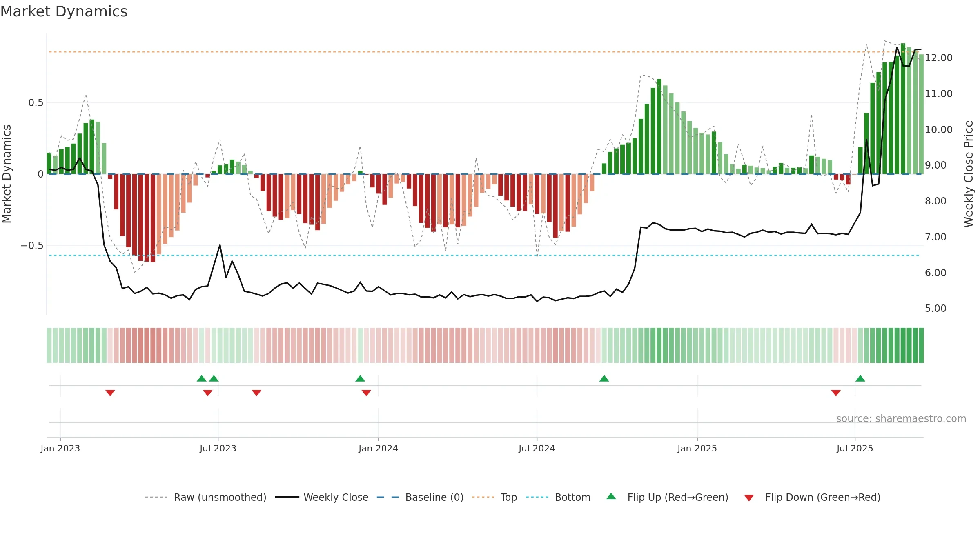
Task: Click the flip-up marker between Jul 2024 and Jan 2025
Action: [x=604, y=378]
